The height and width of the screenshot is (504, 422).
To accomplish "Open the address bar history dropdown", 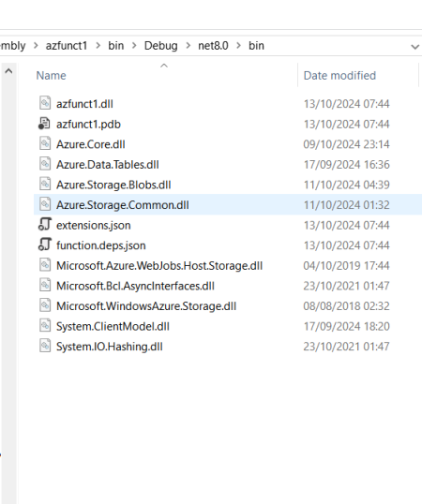I will click(414, 47).
